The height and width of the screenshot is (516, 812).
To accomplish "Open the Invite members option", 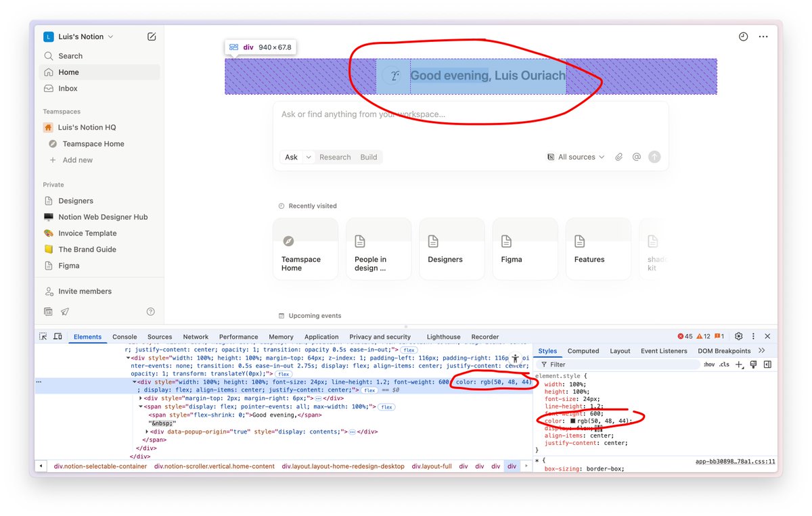I will (100, 291).
